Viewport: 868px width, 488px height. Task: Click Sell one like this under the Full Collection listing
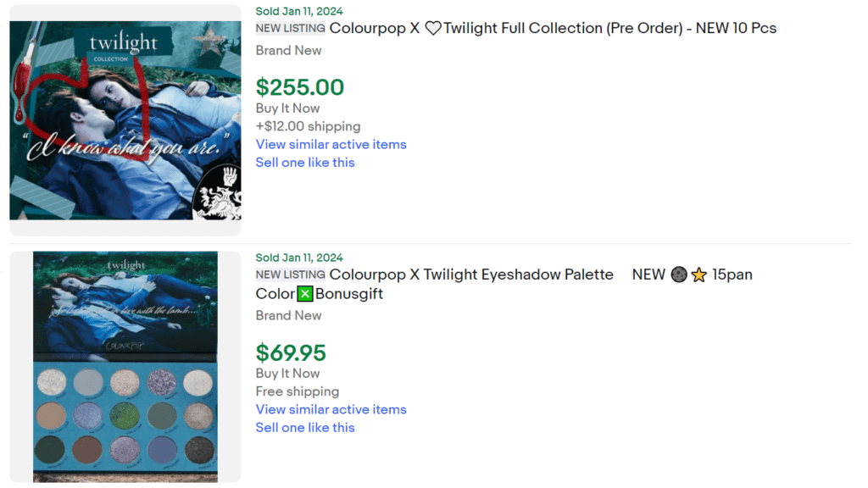[x=305, y=162]
